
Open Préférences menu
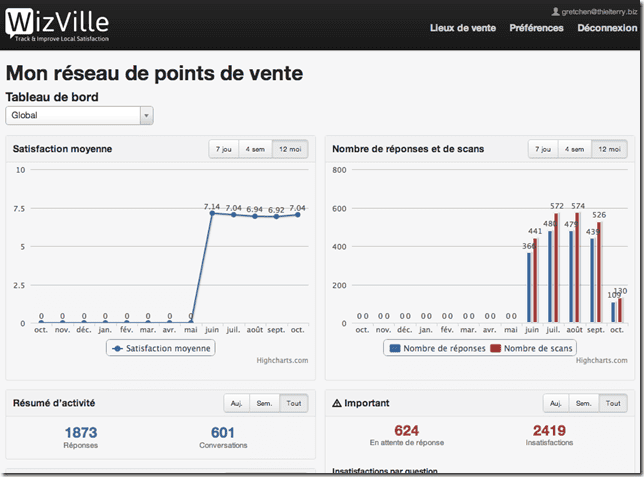click(536, 28)
